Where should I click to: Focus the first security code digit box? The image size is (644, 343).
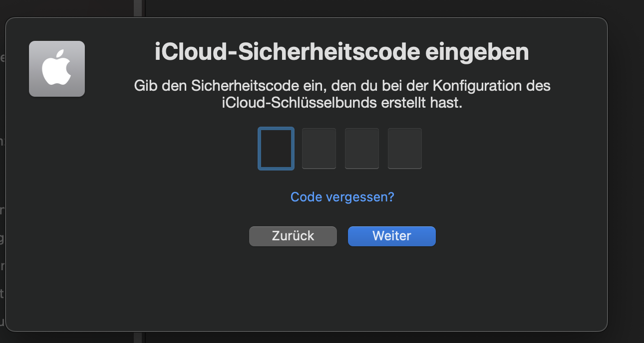(276, 149)
